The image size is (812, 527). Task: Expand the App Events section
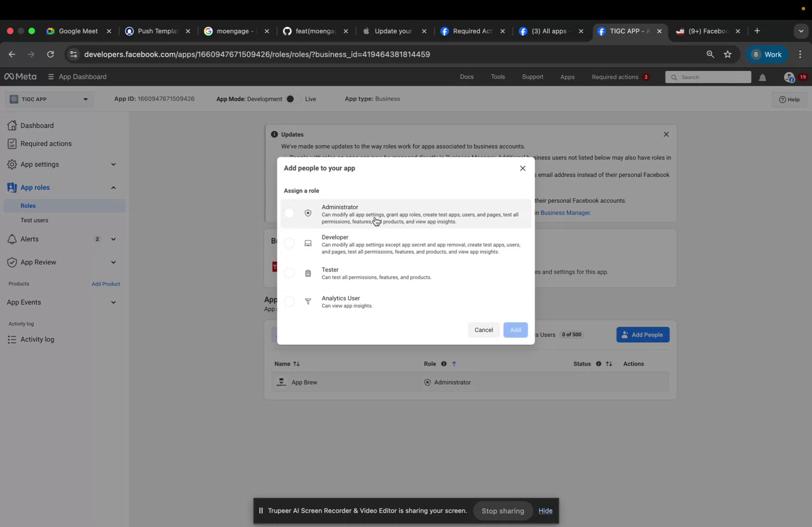pos(113,302)
